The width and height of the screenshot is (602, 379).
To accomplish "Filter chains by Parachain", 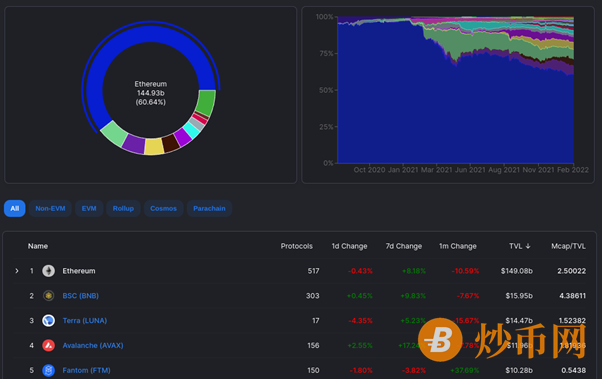I will 209,209.
